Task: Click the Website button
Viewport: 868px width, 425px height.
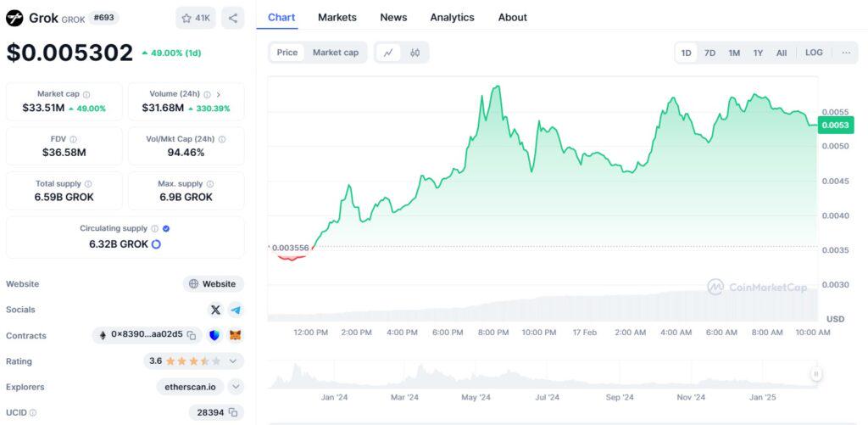Action: point(213,284)
